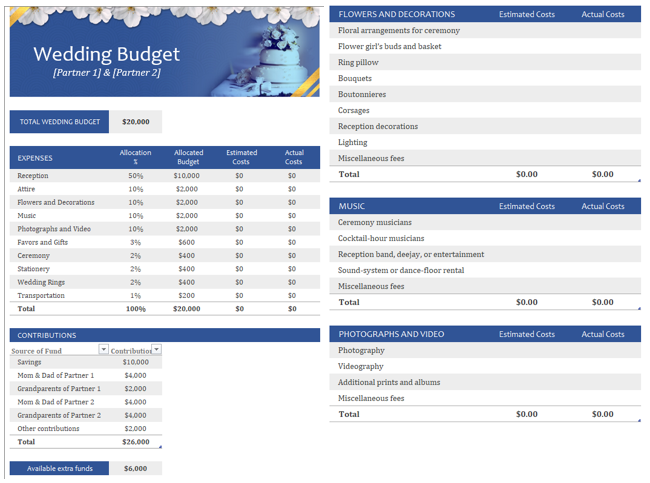The image size is (650, 483).
Task: Select the Lighting row
Action: (485, 142)
